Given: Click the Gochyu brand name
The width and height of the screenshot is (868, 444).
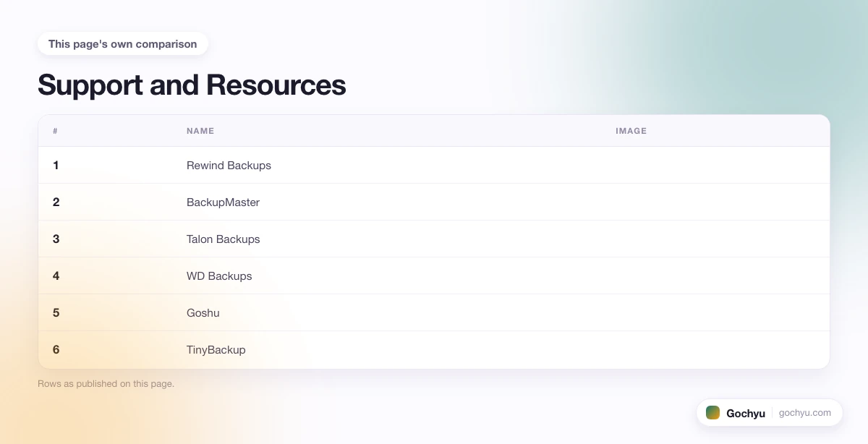Looking at the screenshot, I should pos(746,413).
